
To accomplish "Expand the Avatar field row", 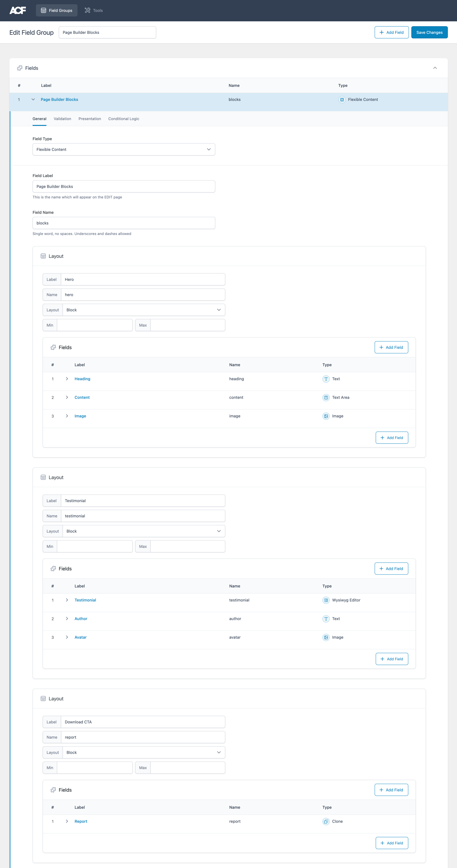I will click(x=67, y=637).
